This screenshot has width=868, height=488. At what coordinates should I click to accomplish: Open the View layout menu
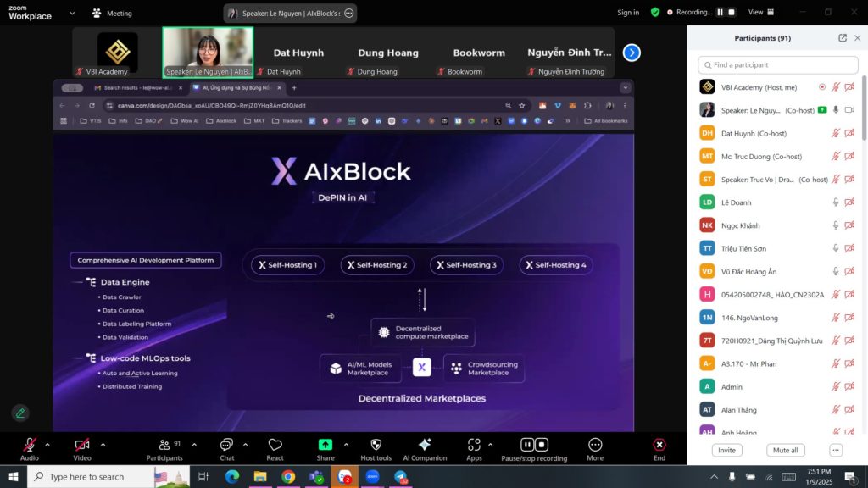tap(761, 12)
